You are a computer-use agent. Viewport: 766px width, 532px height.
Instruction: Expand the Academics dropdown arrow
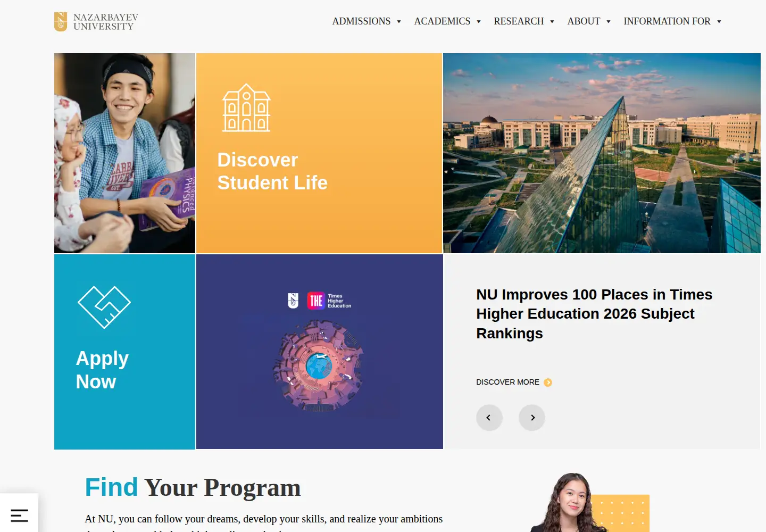(x=479, y=22)
